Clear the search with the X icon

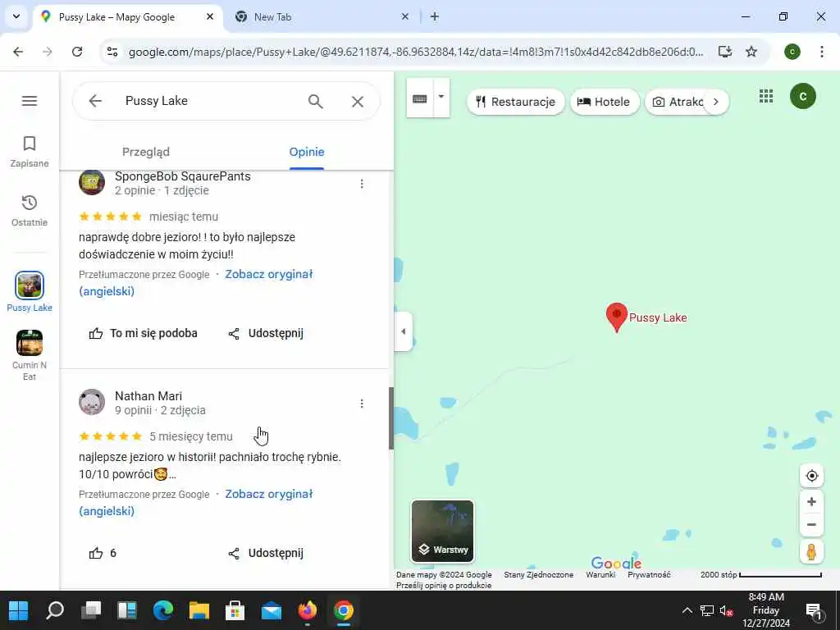click(x=358, y=101)
